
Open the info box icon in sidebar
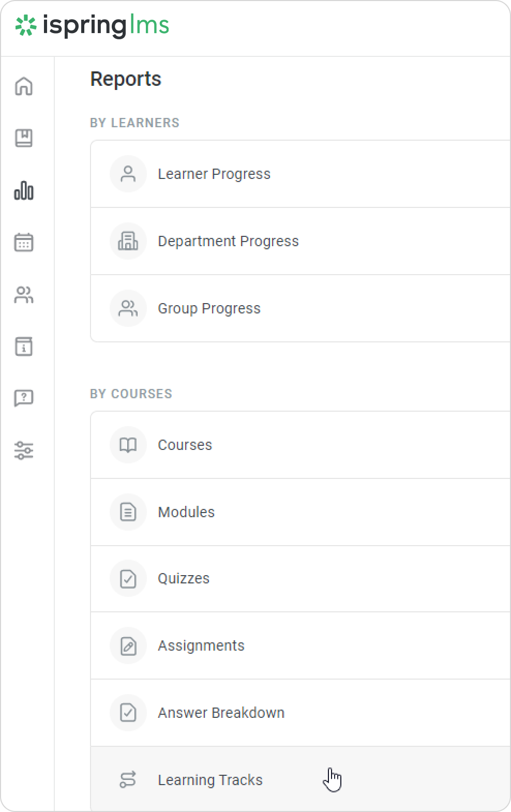click(x=24, y=347)
